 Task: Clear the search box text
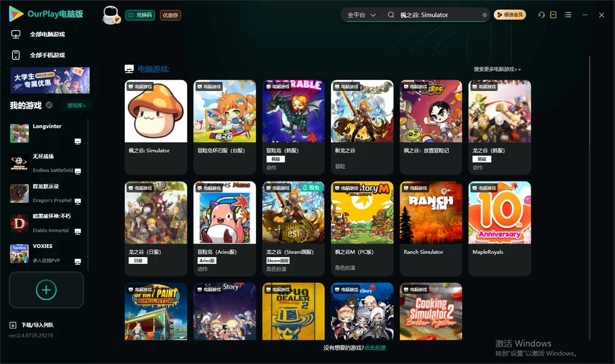pos(485,15)
